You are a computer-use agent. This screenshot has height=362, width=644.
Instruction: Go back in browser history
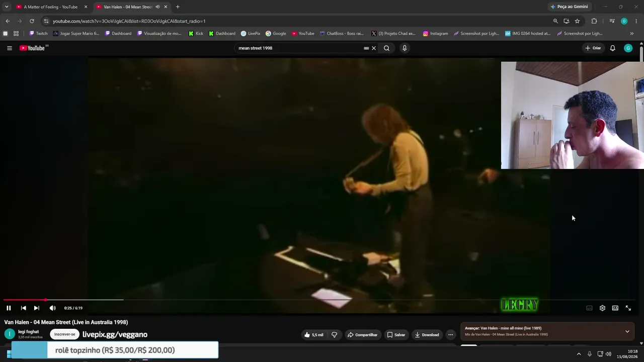tap(8, 21)
